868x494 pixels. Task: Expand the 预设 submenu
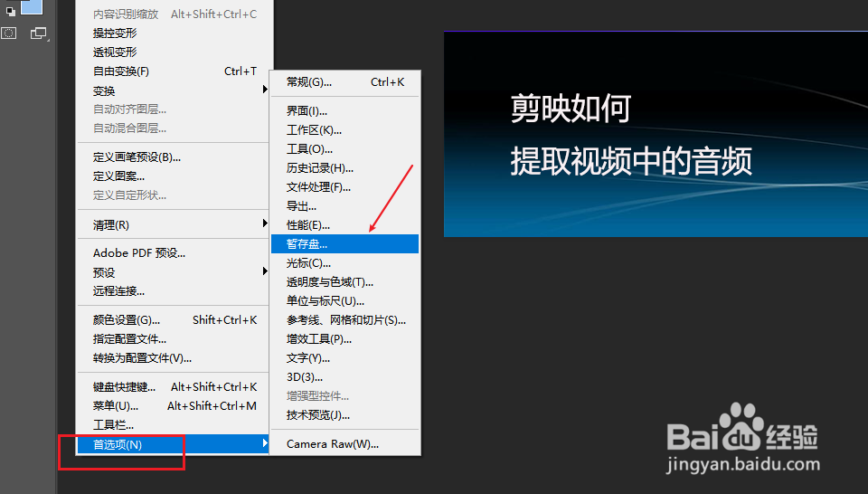175,272
